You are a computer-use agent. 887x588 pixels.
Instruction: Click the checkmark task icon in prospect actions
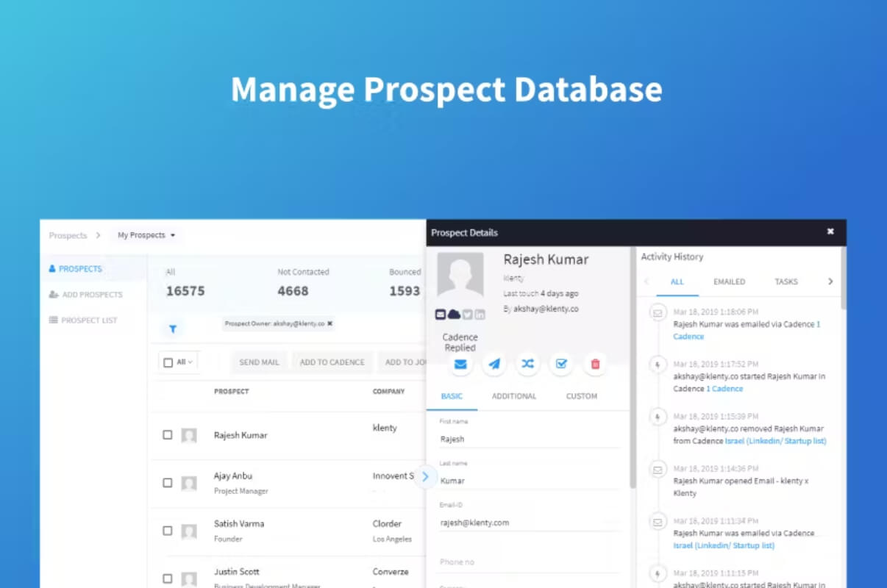click(561, 364)
